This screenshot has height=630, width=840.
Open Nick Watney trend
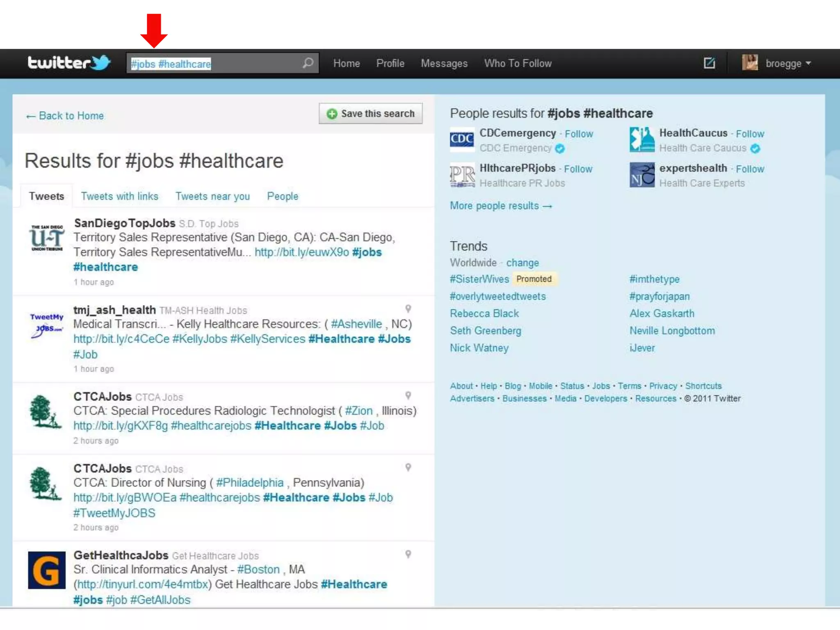click(479, 348)
